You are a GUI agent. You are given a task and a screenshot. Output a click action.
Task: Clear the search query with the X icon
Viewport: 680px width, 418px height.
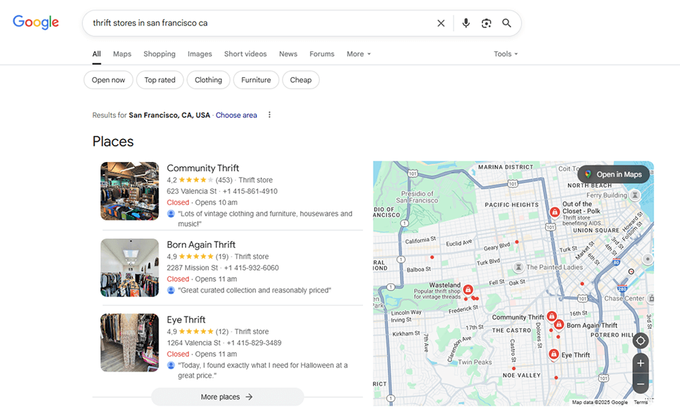coord(441,23)
